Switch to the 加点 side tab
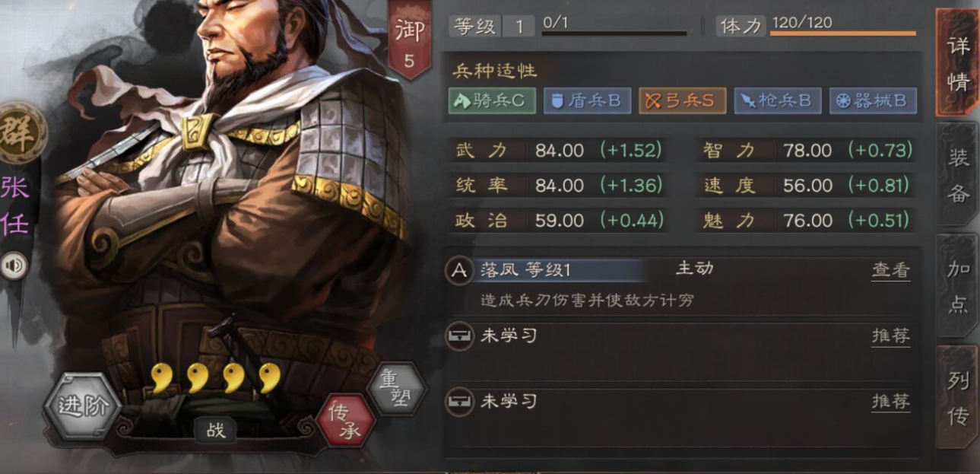This screenshot has height=474, width=980. 958,285
